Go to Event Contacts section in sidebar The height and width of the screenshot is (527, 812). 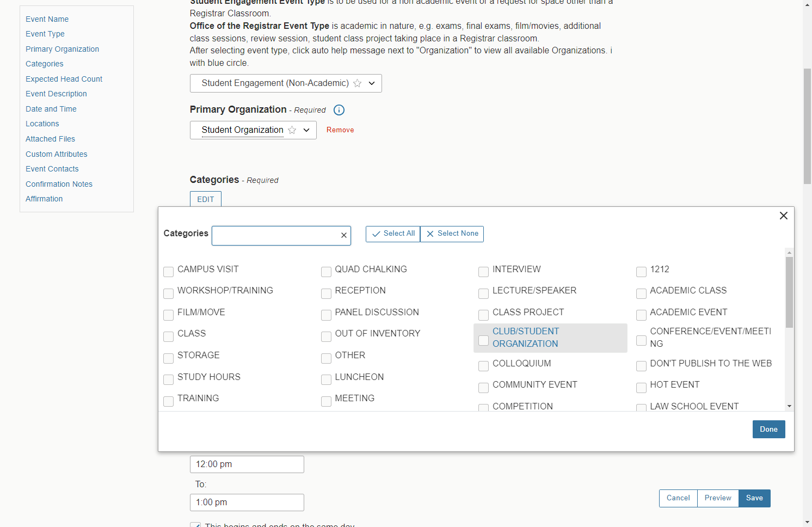click(52, 169)
